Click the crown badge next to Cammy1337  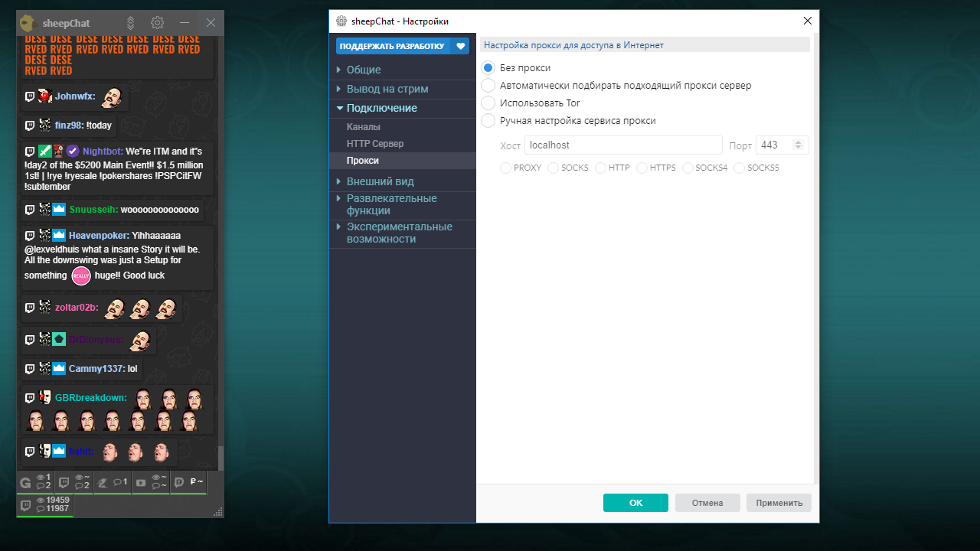click(x=59, y=369)
